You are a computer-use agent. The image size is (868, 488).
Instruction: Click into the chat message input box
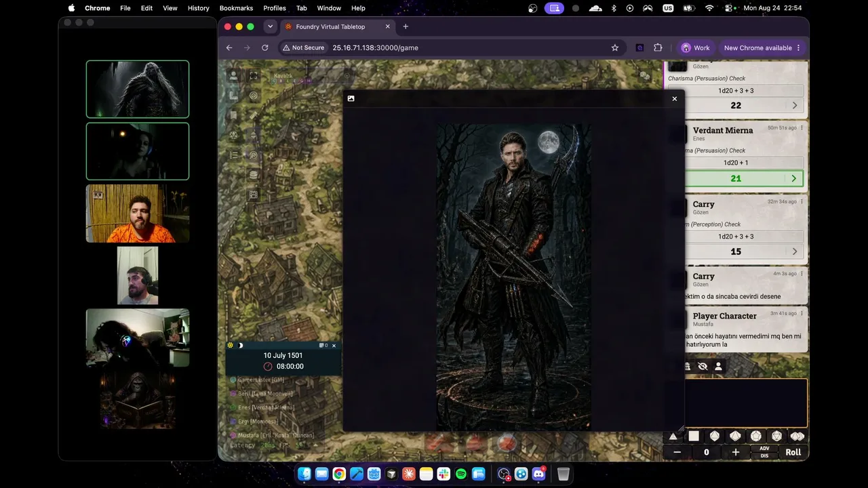pyautogui.click(x=746, y=403)
